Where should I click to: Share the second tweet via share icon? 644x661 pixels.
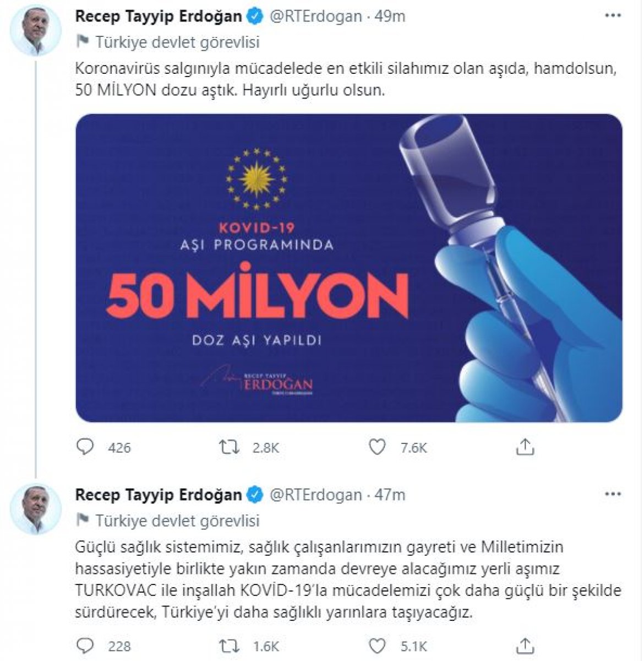[525, 644]
